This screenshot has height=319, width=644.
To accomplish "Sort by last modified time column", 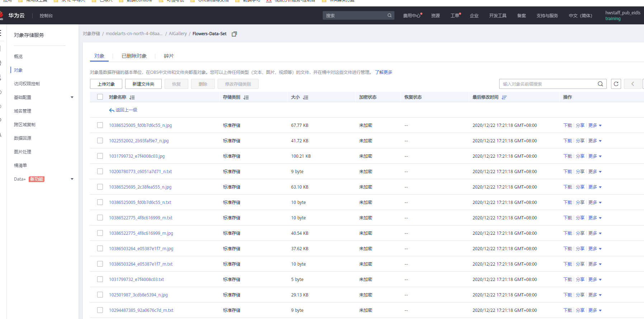I will click(504, 97).
